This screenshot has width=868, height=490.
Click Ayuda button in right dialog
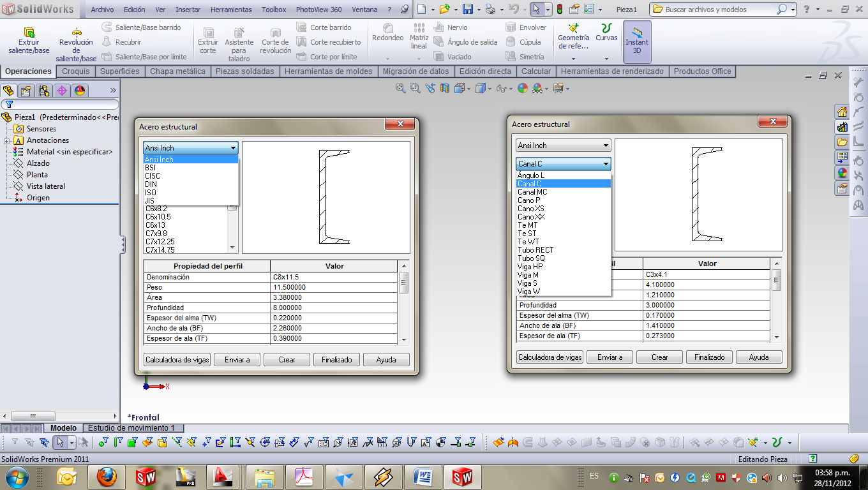(759, 357)
